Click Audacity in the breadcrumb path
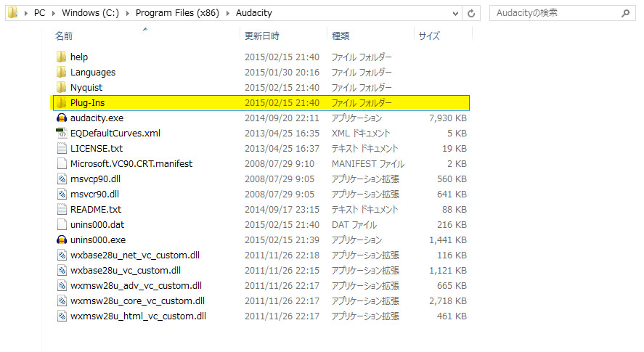This screenshot has height=352, width=644. pyautogui.click(x=254, y=13)
